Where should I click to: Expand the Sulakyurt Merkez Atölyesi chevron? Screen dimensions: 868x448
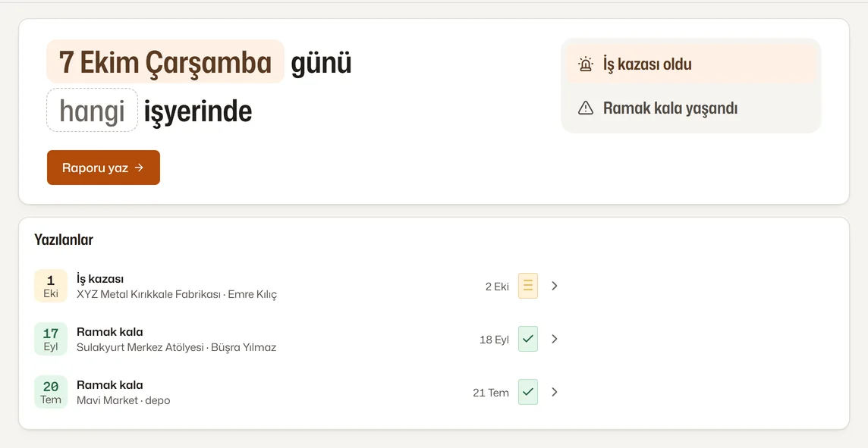point(555,339)
